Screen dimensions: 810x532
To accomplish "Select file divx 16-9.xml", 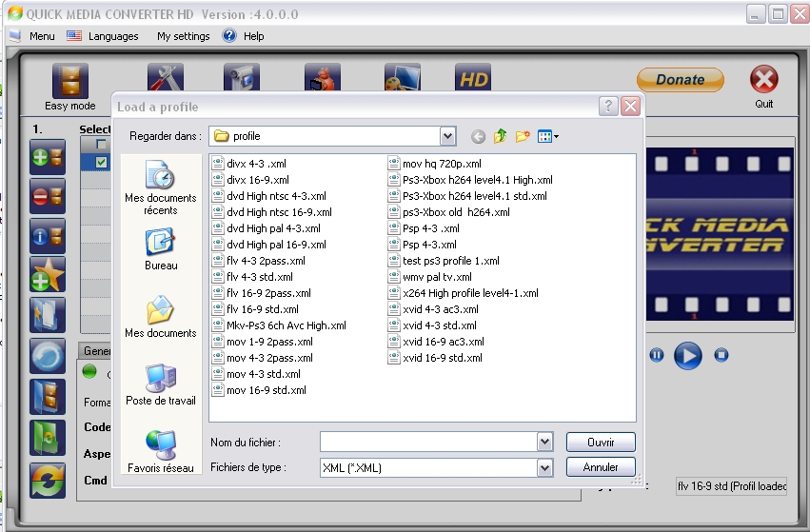I will 250,180.
